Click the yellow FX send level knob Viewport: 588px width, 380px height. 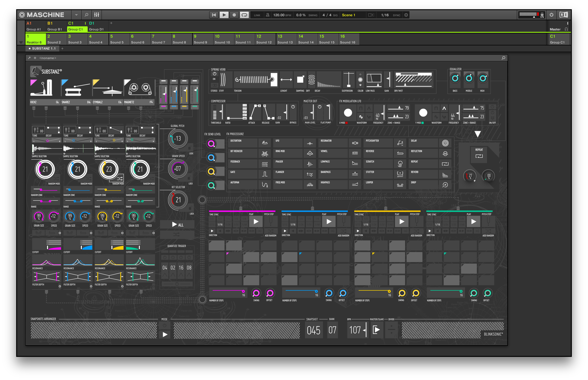click(x=211, y=171)
